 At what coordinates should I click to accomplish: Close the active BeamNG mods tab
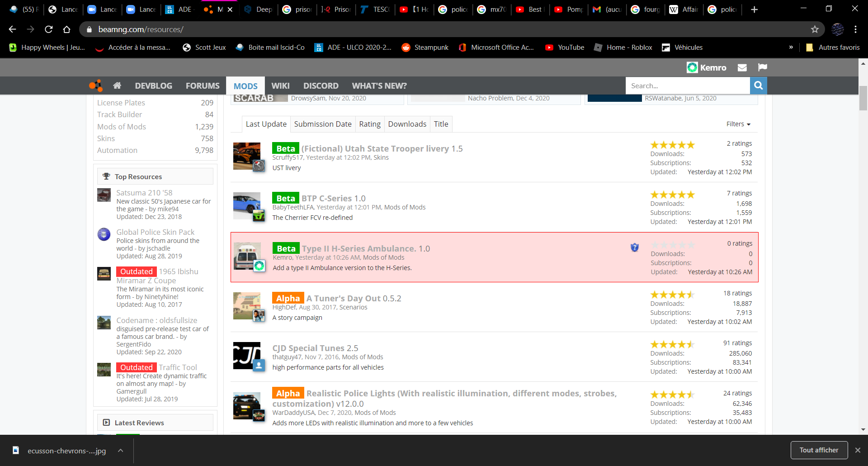pos(230,10)
